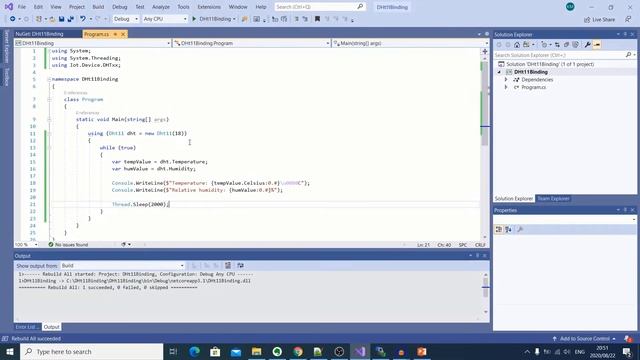
Task: Click the feedback icon next to Live Share
Action: pos(628,19)
